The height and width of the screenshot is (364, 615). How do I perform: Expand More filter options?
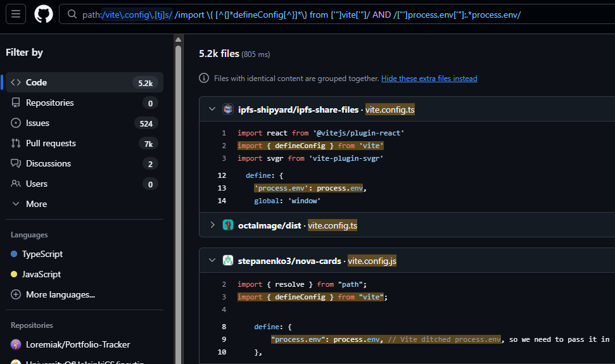coord(29,204)
